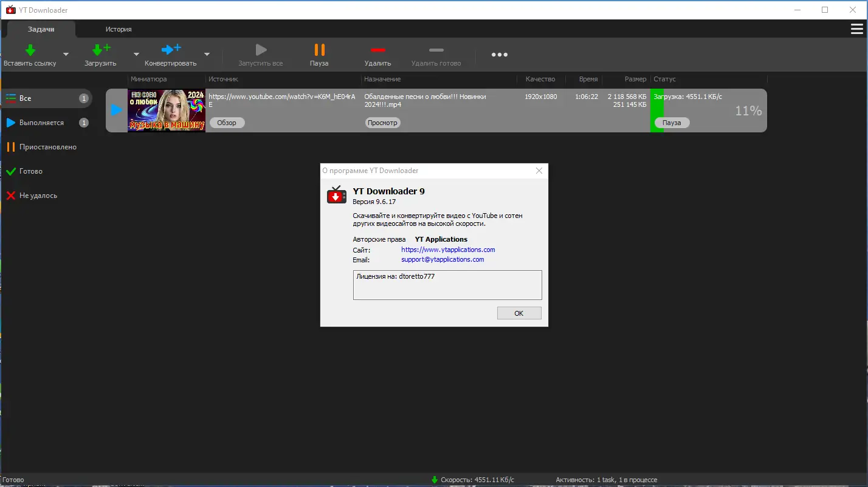Screen dimensions: 868x487
Task: Click the 1:06:22 duration value
Action: tap(587, 97)
